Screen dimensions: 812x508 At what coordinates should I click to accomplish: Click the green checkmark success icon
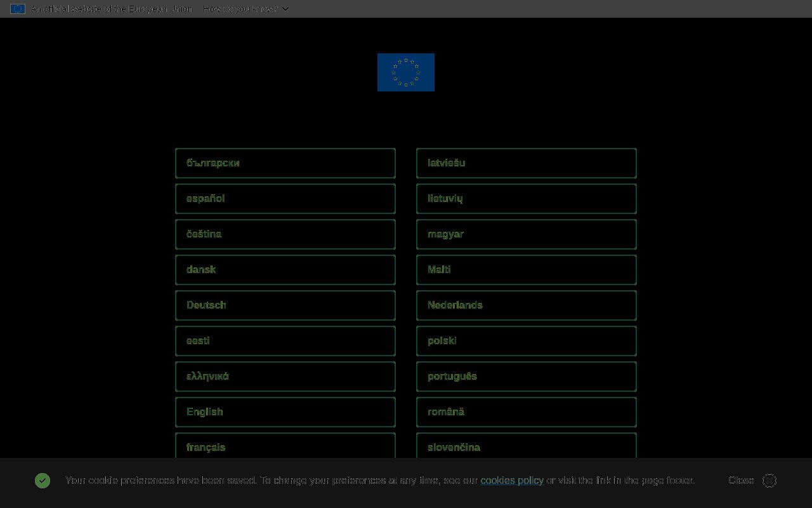click(x=43, y=481)
